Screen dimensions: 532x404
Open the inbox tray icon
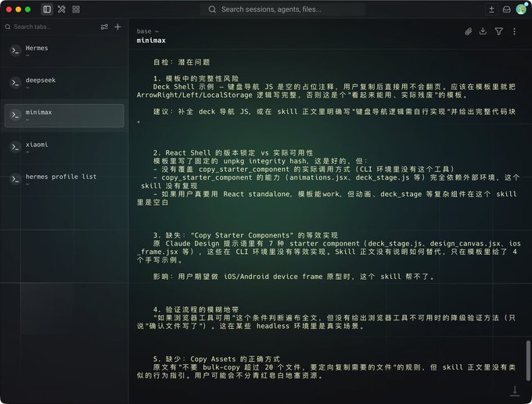pos(506,9)
